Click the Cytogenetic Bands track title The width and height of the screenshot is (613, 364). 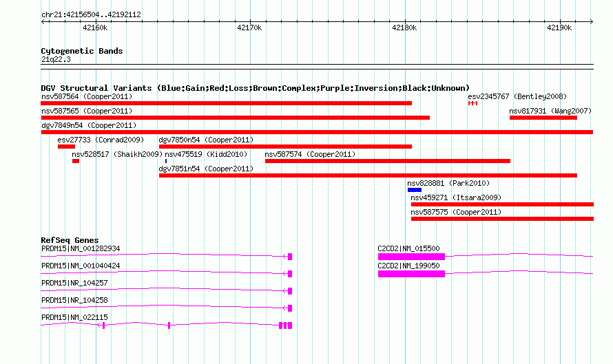[x=82, y=51]
